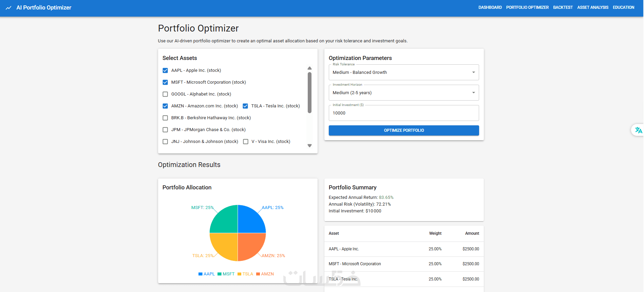Switch to the Backtest page
The width and height of the screenshot is (644, 292).
tap(563, 7)
